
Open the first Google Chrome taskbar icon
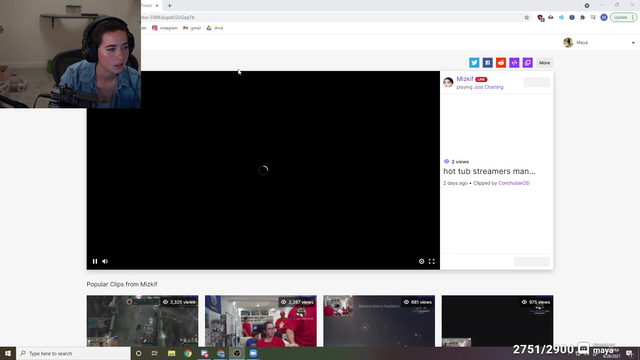point(188,353)
